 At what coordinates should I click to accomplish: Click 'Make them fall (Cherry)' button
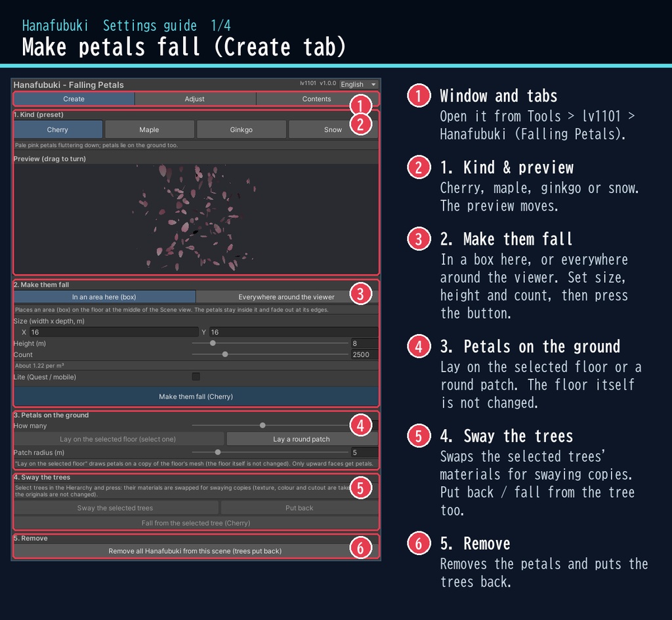tap(196, 396)
